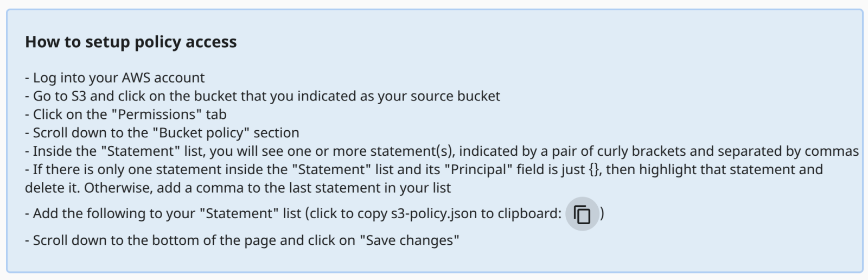Click the quoted "Save changes" text

click(x=410, y=240)
